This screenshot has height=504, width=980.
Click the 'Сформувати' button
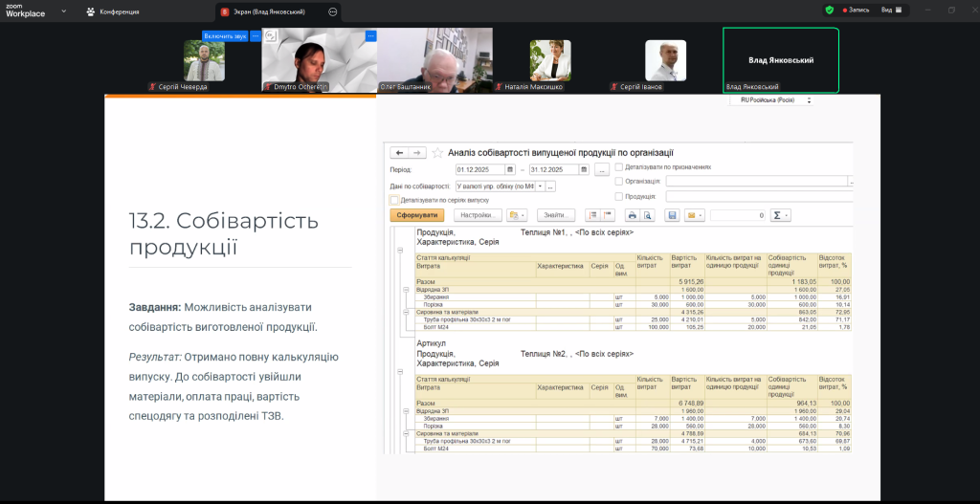(416, 215)
